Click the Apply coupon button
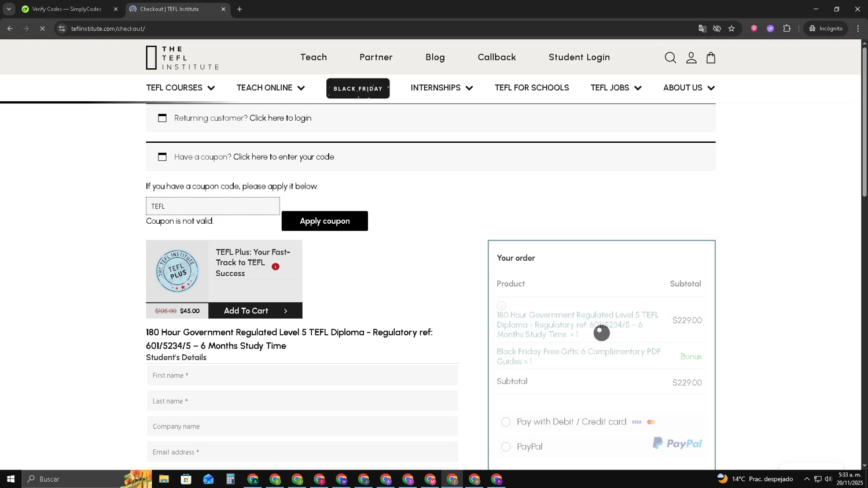 [325, 221]
